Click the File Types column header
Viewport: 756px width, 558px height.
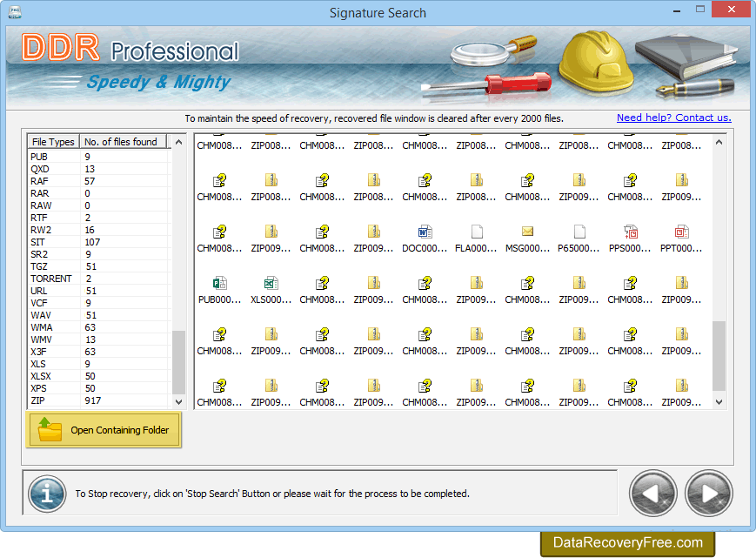tap(53, 142)
